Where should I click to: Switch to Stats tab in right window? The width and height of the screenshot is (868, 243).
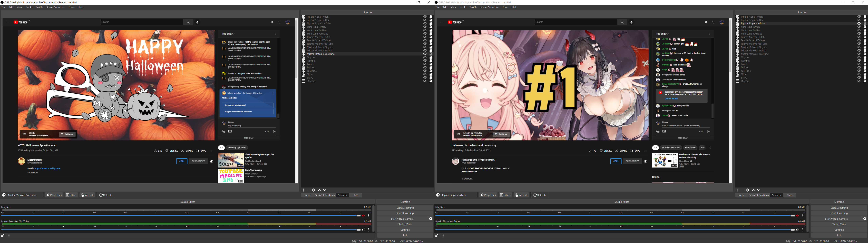pyautogui.click(x=789, y=195)
